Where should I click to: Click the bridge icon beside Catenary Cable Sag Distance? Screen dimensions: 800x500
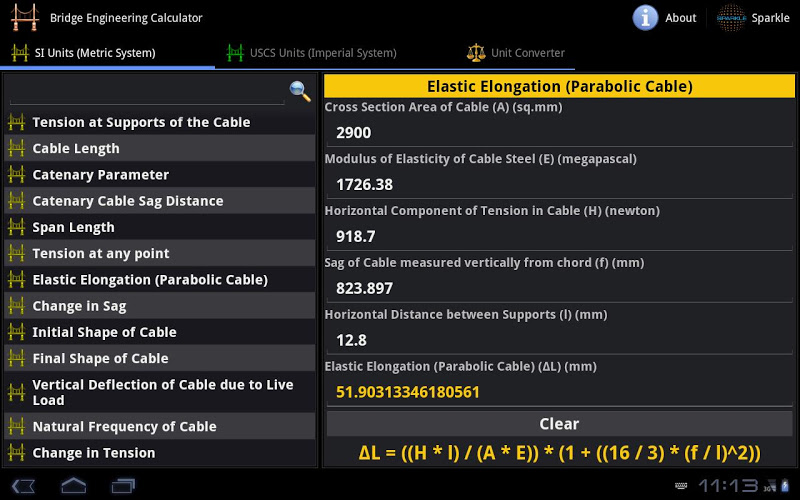16,201
